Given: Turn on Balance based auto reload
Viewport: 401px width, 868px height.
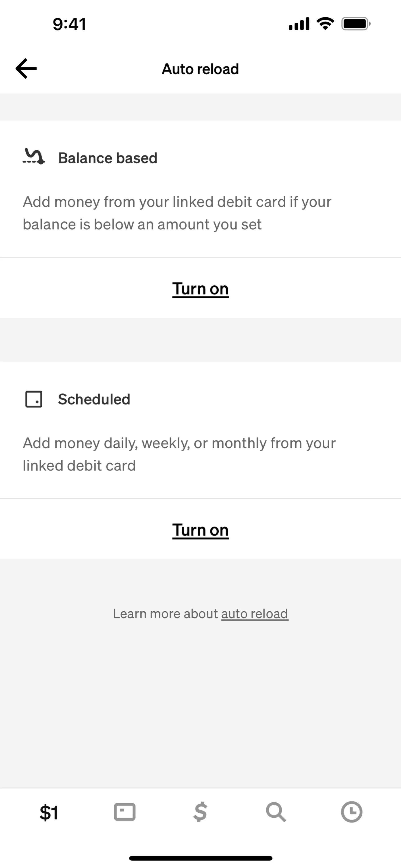Looking at the screenshot, I should point(200,289).
